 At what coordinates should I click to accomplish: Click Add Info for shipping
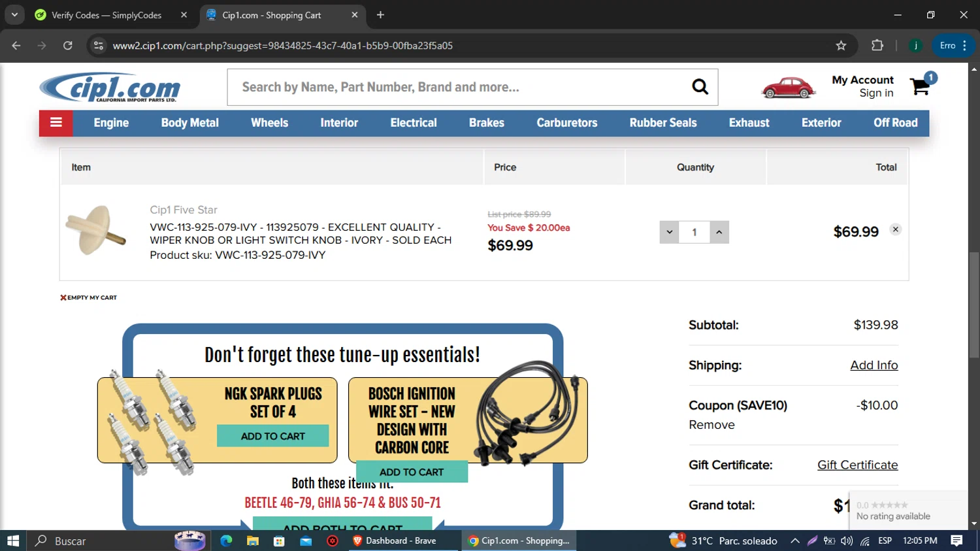coord(874,365)
